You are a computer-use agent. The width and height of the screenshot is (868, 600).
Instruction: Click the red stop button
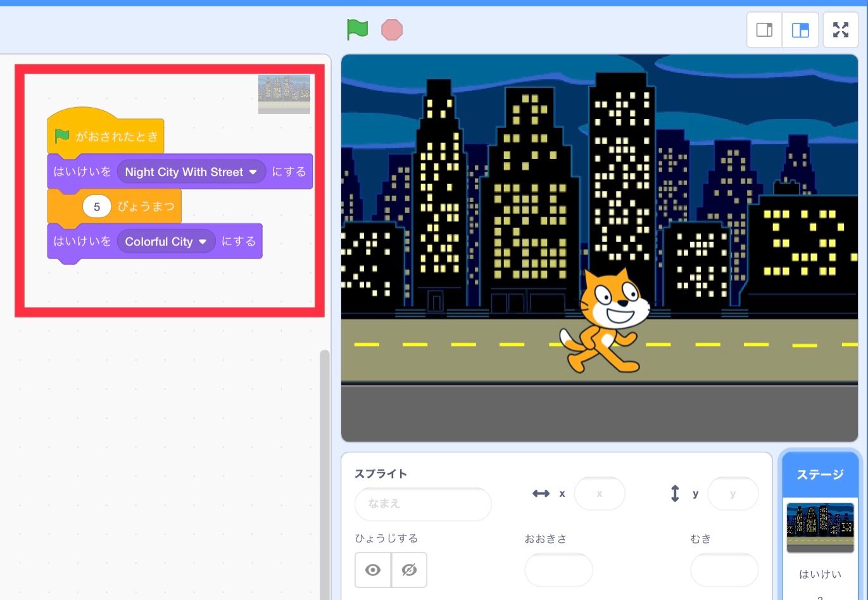(x=392, y=30)
